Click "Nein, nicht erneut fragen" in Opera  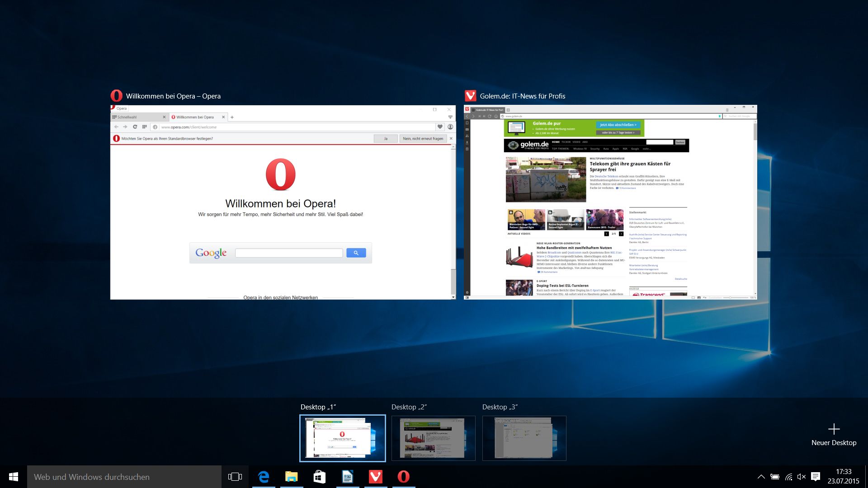423,139
